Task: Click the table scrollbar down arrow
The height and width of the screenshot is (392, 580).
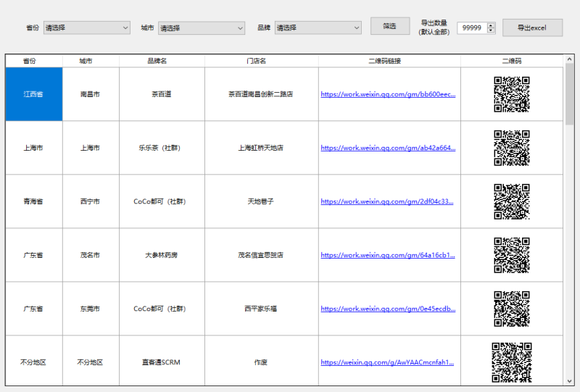Action: [x=569, y=381]
